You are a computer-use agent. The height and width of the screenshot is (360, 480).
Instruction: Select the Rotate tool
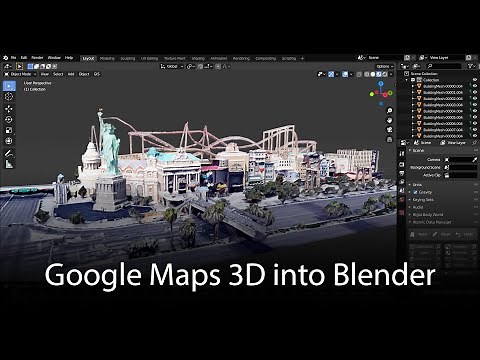point(9,119)
